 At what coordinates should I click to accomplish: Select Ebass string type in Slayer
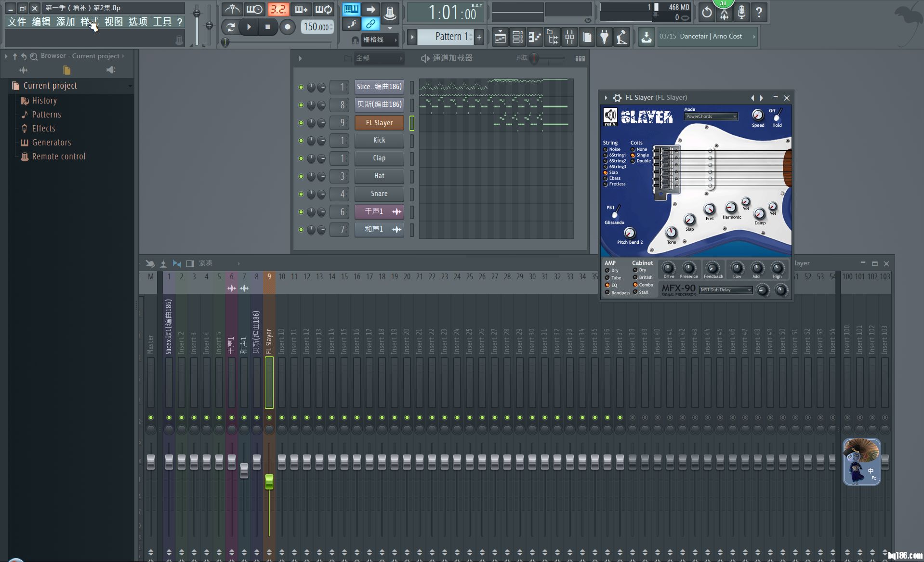click(612, 178)
